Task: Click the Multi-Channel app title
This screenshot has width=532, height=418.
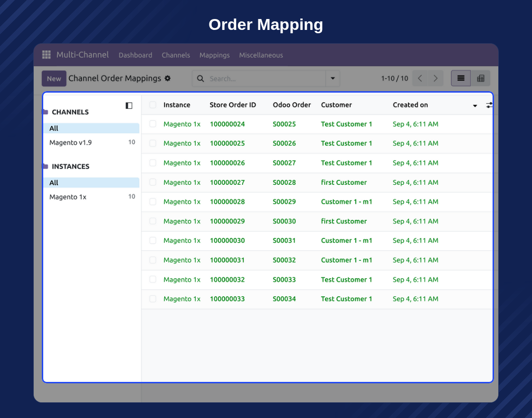Action: coord(83,55)
